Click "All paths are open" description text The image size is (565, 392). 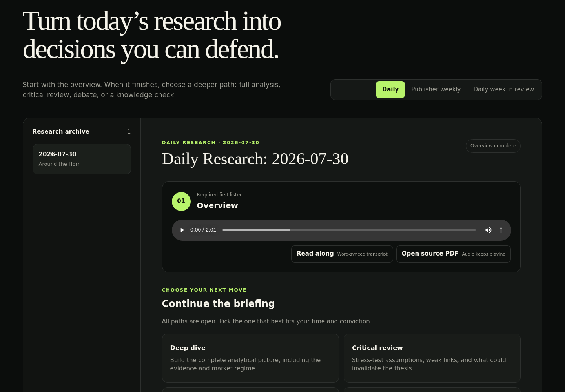coord(267,321)
